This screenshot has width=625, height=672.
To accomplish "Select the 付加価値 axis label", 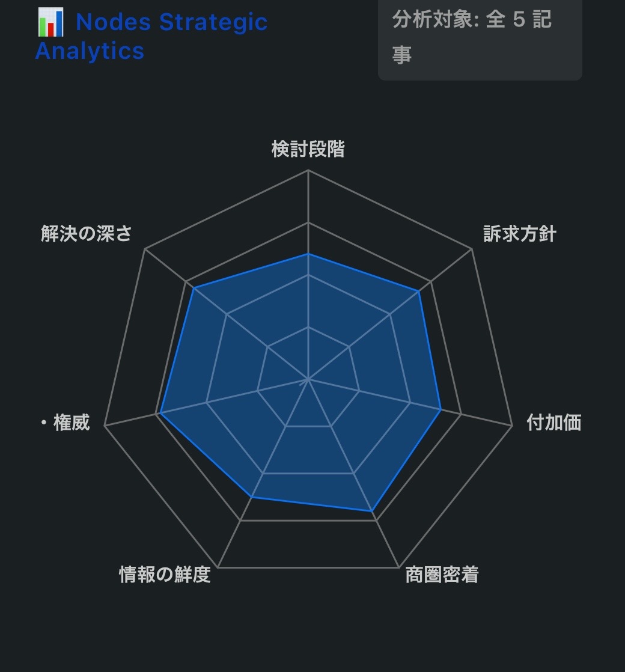I will [x=553, y=423].
